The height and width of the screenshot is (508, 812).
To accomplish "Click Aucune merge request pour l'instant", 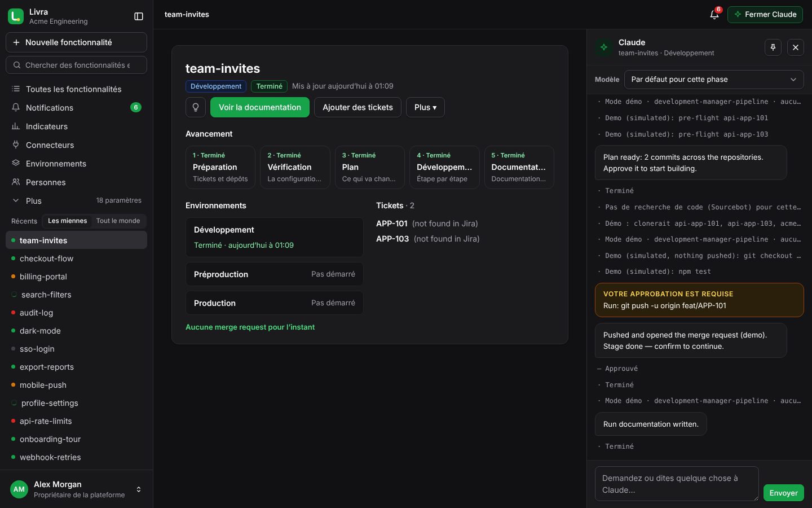I will tap(250, 327).
